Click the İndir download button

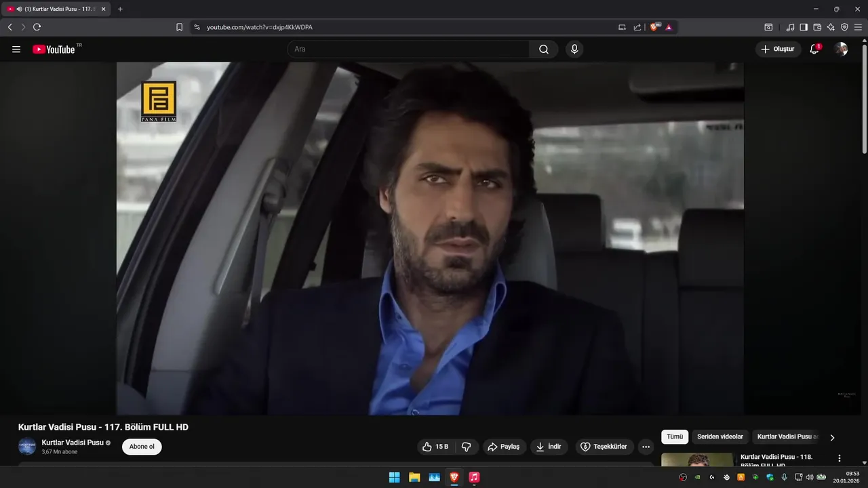point(549,447)
